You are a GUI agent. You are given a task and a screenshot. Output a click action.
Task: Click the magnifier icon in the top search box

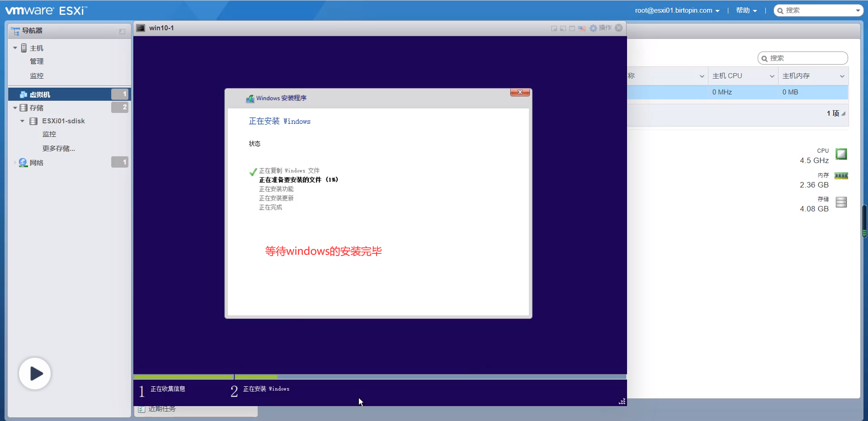[780, 11]
